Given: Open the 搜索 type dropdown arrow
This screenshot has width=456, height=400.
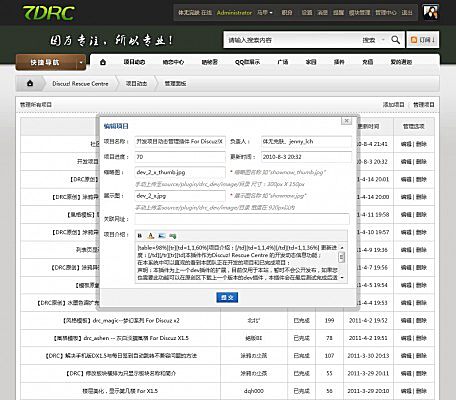Looking at the screenshot, I should point(383,40).
